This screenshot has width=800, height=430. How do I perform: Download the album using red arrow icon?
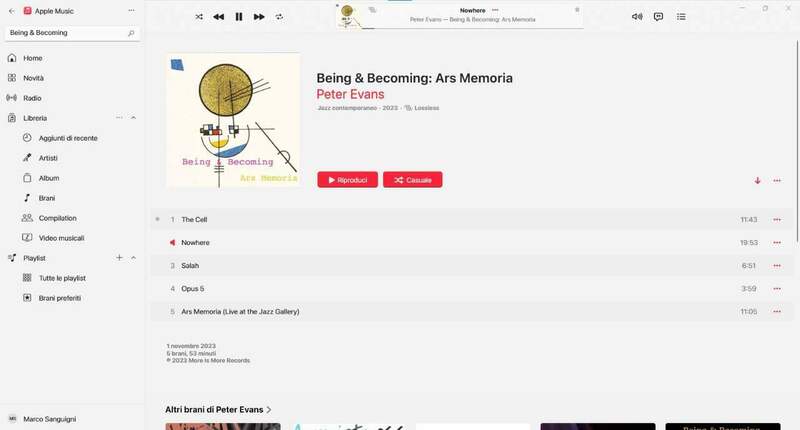coord(758,181)
